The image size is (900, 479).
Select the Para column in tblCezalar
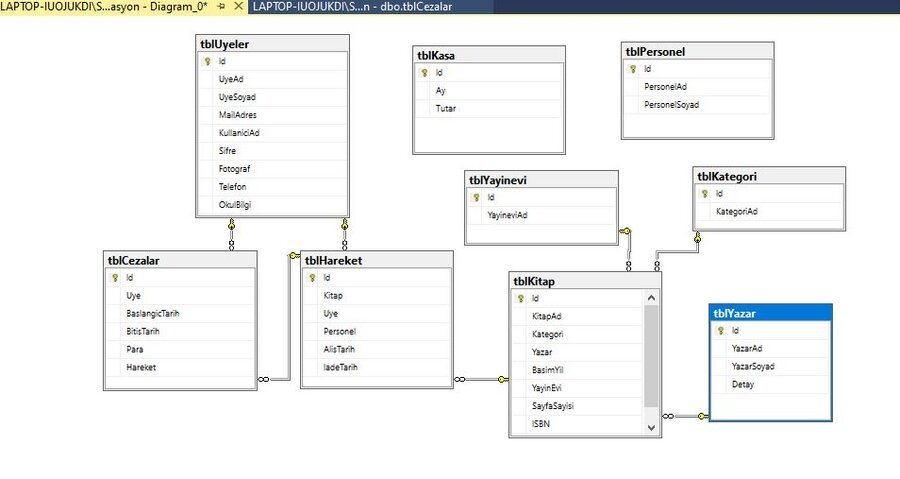(180, 349)
